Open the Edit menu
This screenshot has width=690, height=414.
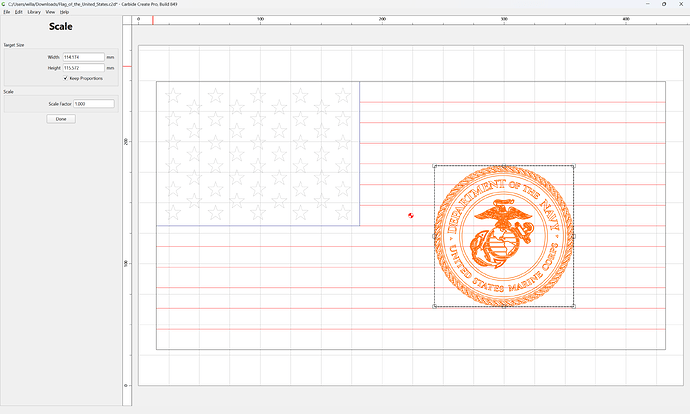[x=18, y=12]
